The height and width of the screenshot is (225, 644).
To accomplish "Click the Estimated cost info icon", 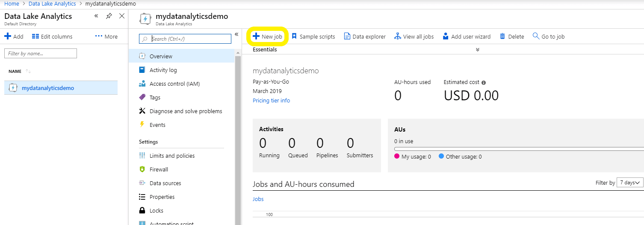I will pyautogui.click(x=484, y=82).
